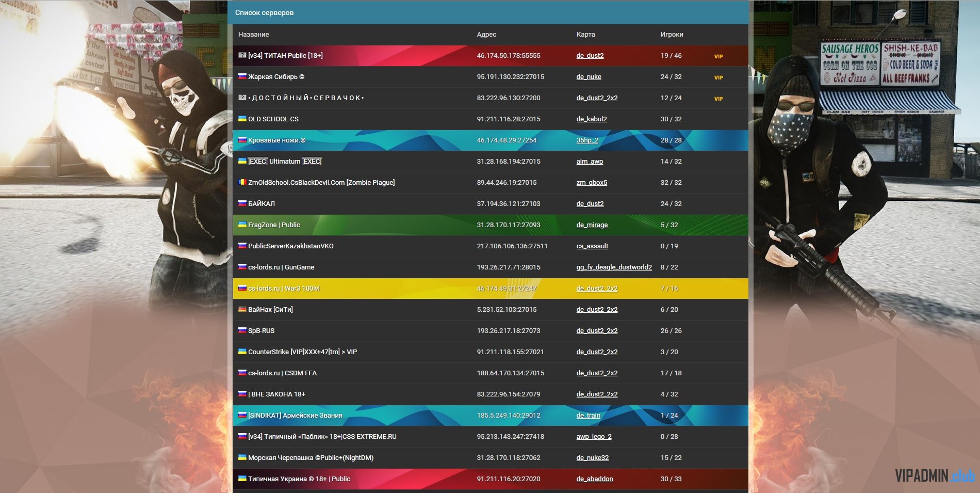Click the flag icon beside БАЙКАЛ
The height and width of the screenshot is (493, 980).
coord(242,203)
